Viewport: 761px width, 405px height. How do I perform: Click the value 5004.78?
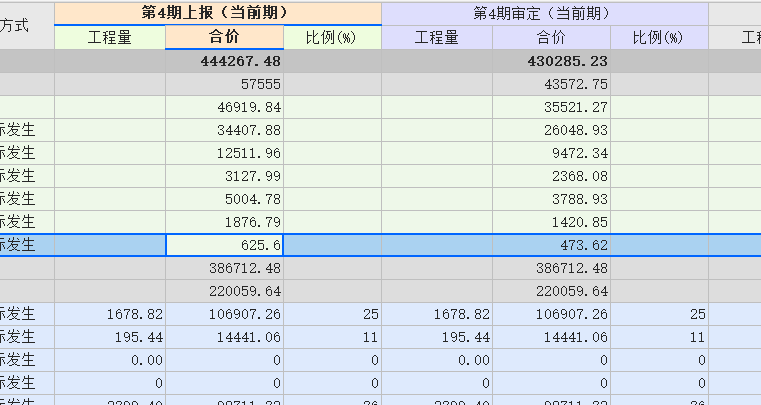224,199
